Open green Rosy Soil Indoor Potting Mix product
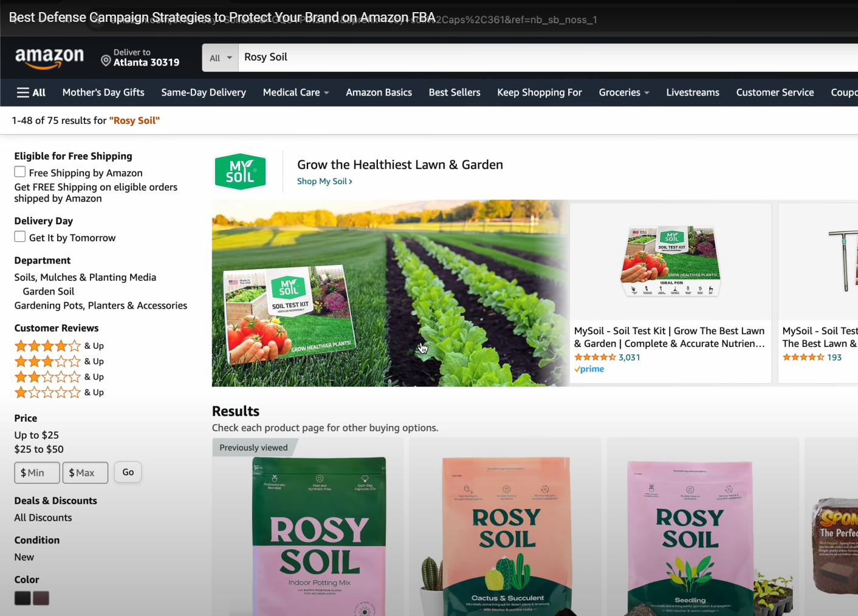858x616 pixels. click(x=319, y=536)
